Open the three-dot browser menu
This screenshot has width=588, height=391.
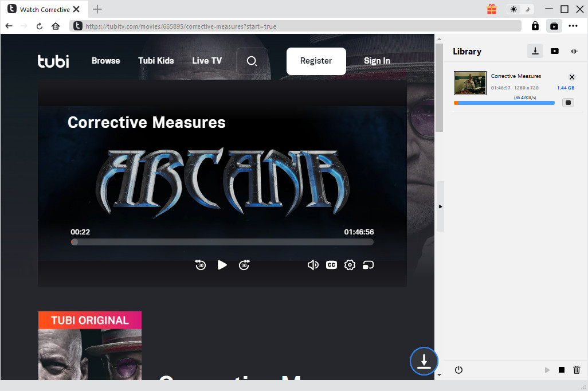click(573, 26)
